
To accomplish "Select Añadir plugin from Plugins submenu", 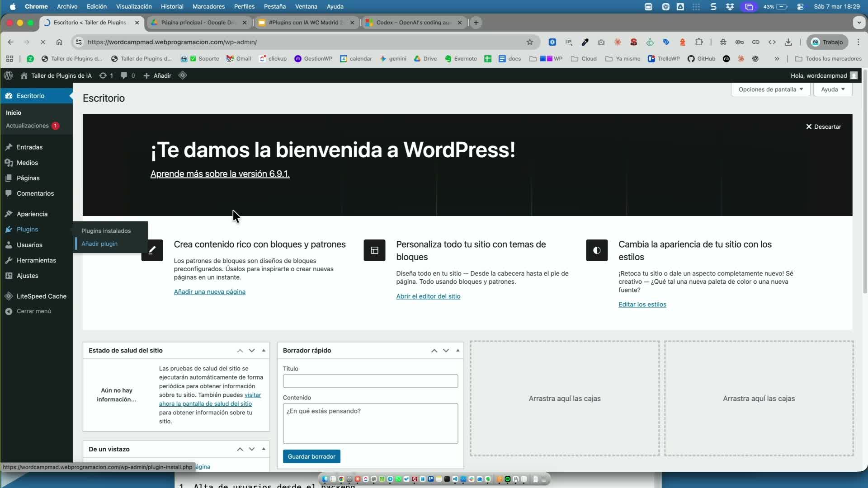I will [99, 244].
